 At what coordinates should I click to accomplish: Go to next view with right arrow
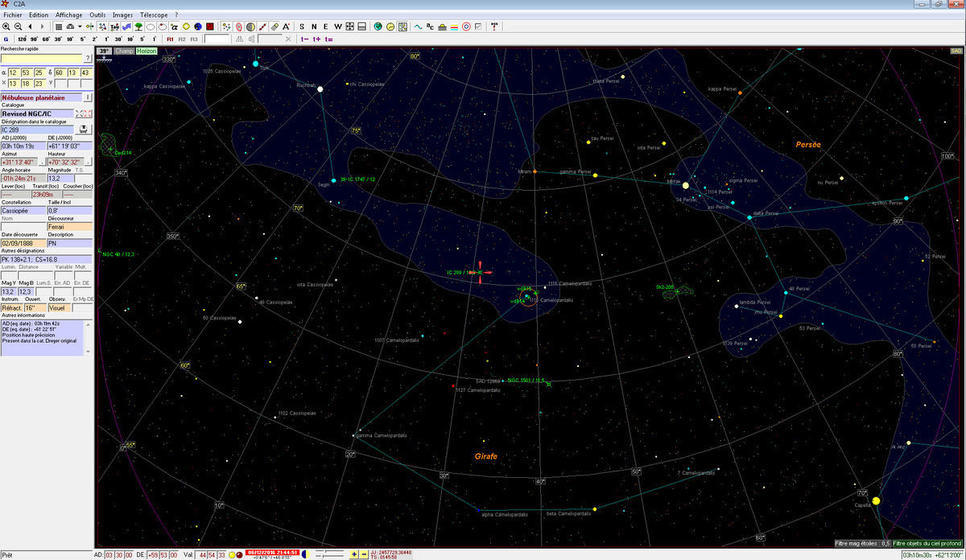42,27
